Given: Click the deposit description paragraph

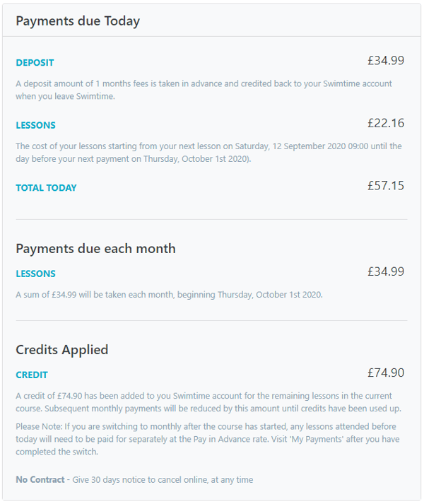Looking at the screenshot, I should click(x=204, y=90).
